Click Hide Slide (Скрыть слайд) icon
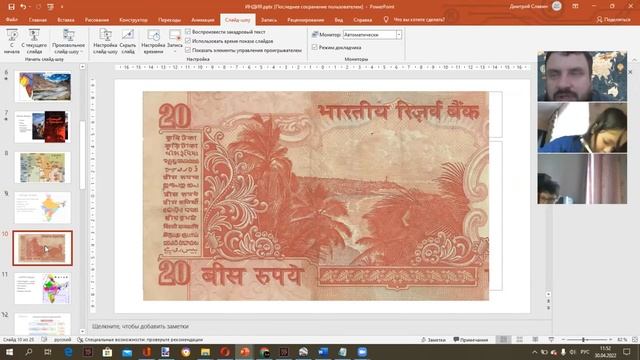The height and width of the screenshot is (360, 640). click(x=128, y=35)
